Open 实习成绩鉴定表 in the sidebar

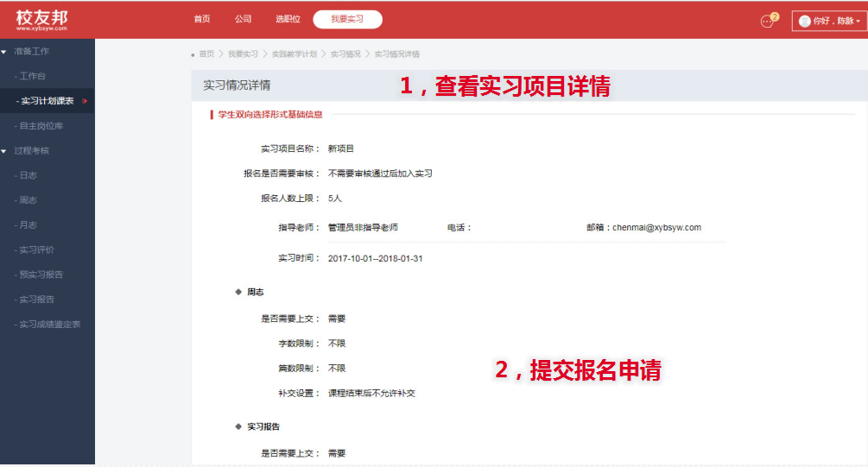(x=49, y=325)
